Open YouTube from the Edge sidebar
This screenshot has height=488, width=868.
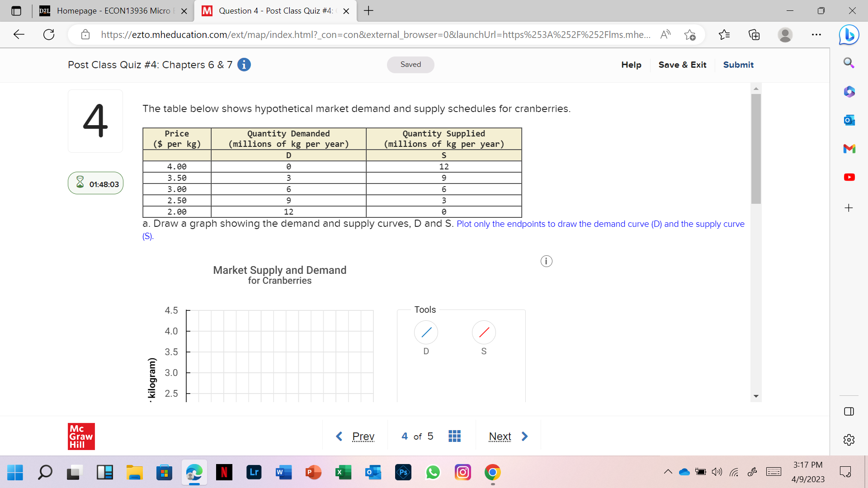[849, 177]
